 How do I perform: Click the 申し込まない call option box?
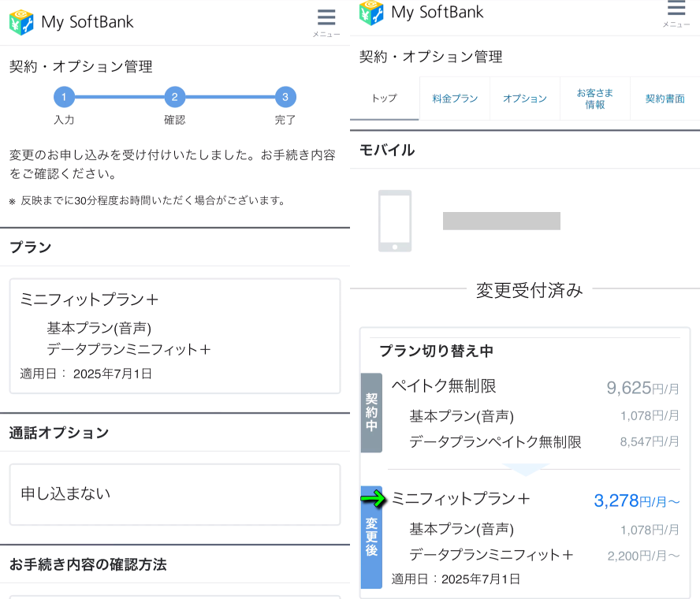(175, 494)
